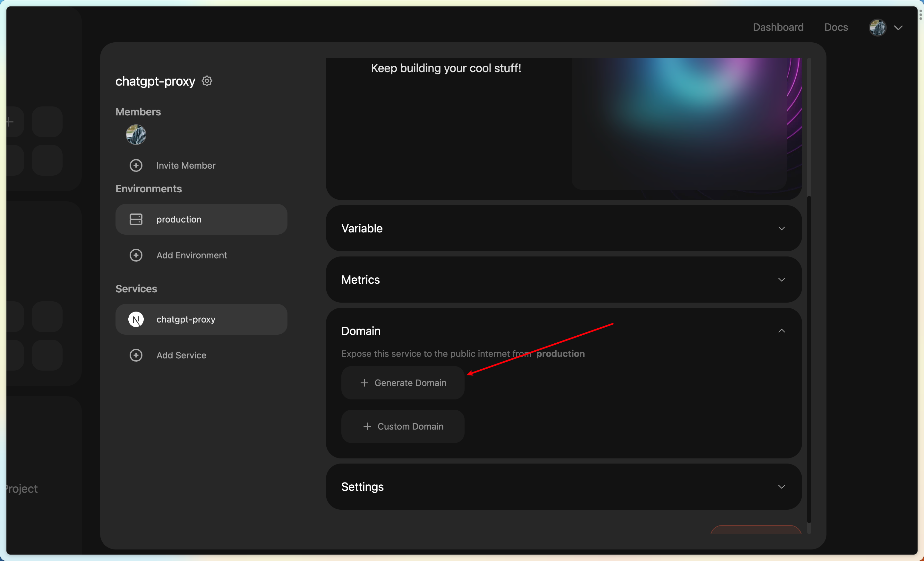This screenshot has height=561, width=924.
Task: Click the N service icon for chatgpt-proxy
Action: point(136,319)
